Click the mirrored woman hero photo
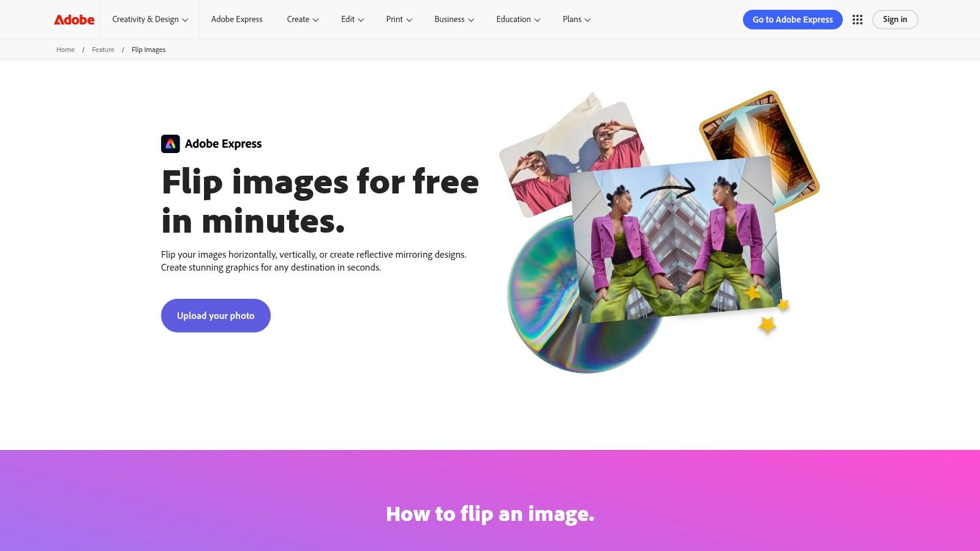 pos(675,240)
